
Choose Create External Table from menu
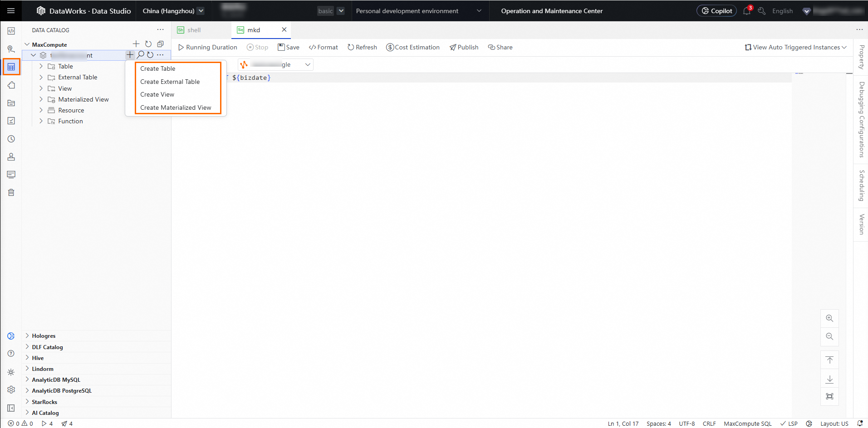click(x=170, y=82)
